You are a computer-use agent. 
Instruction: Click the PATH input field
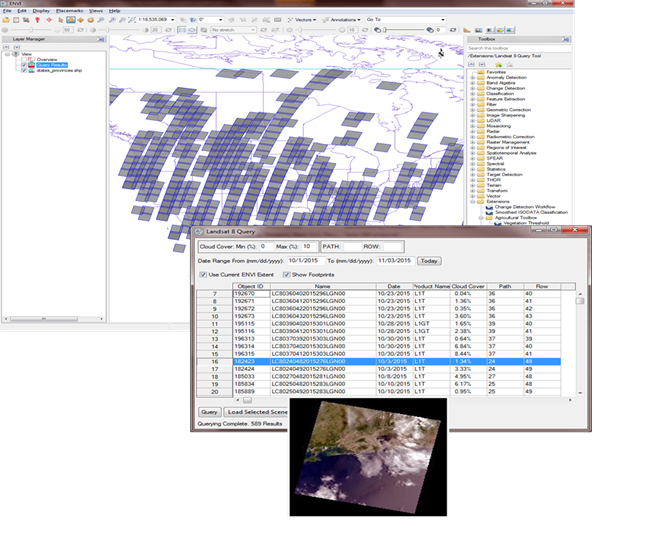coord(352,246)
